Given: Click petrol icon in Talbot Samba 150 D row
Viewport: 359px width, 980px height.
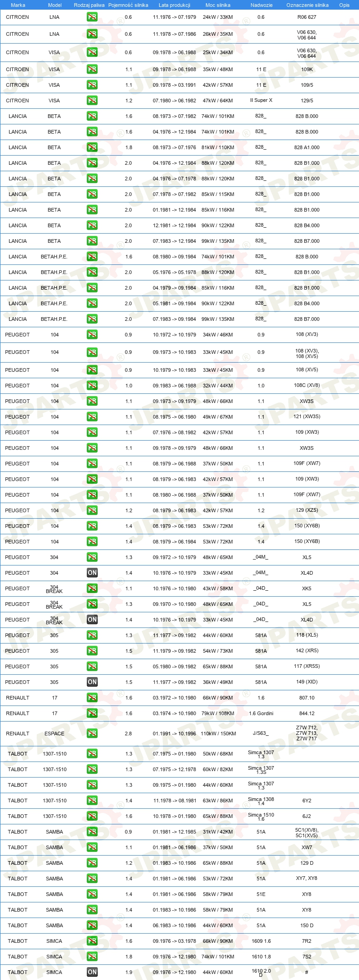Looking at the screenshot, I should click(x=92, y=925).
